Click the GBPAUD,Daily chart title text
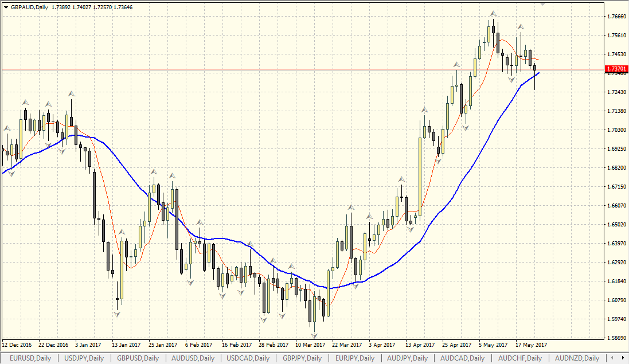Screen dimensions: 629x364 29,7
